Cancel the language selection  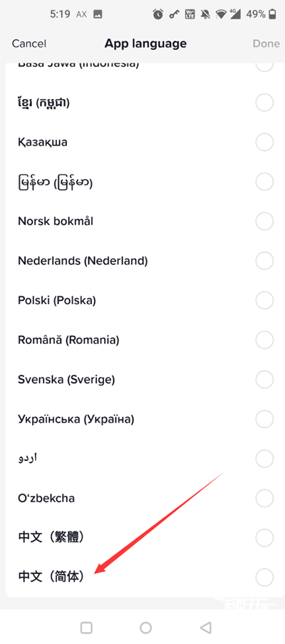coord(29,43)
